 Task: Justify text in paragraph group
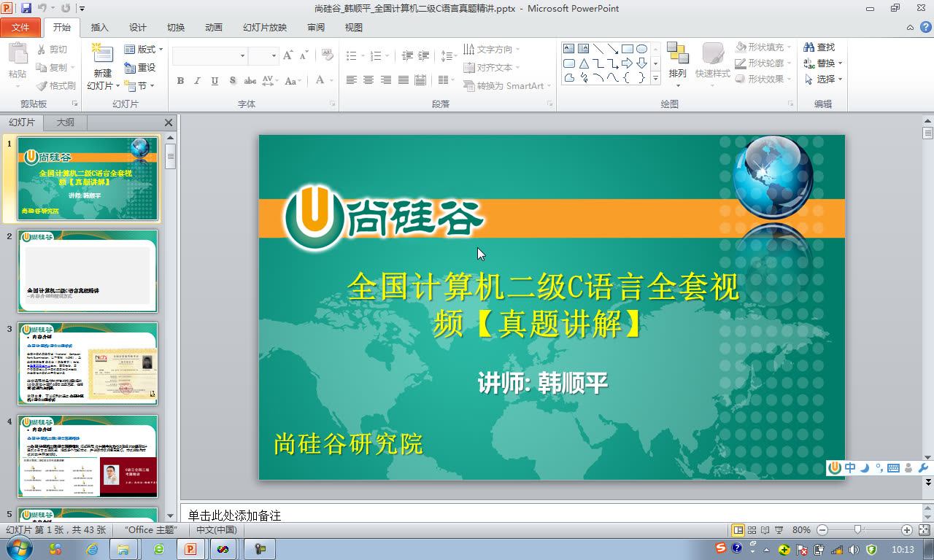404,80
